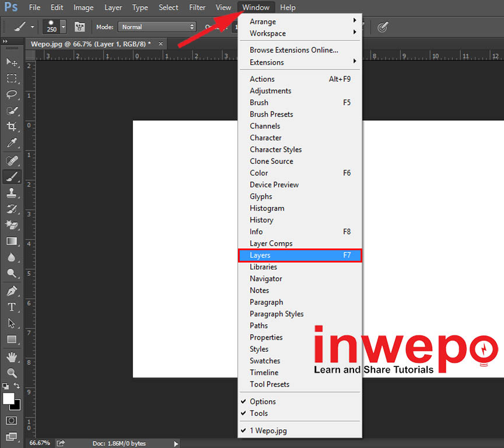The width and height of the screenshot is (504, 448).
Task: Open the brush preset picker arrow
Action: coord(63,27)
